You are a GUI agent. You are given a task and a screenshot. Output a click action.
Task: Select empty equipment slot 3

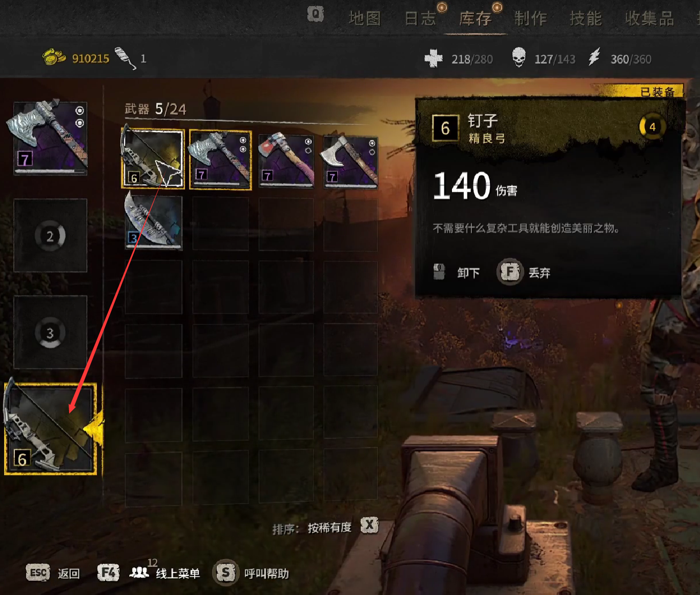pos(50,333)
